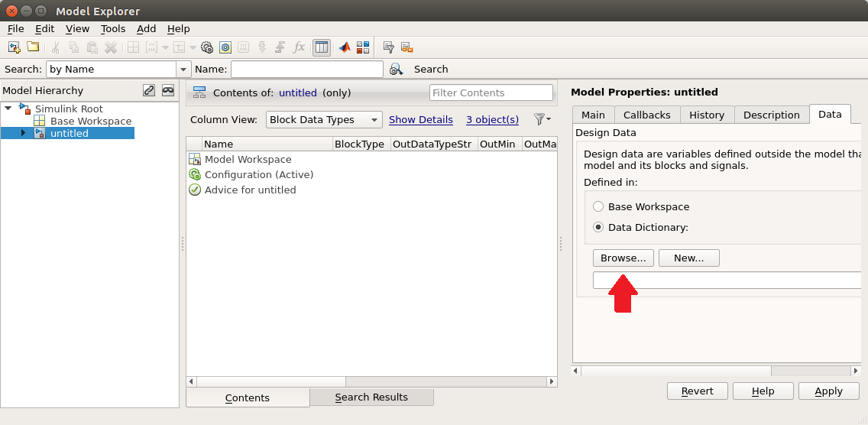
Task: Add a Configuration Set via the gears icon
Action: (x=207, y=47)
